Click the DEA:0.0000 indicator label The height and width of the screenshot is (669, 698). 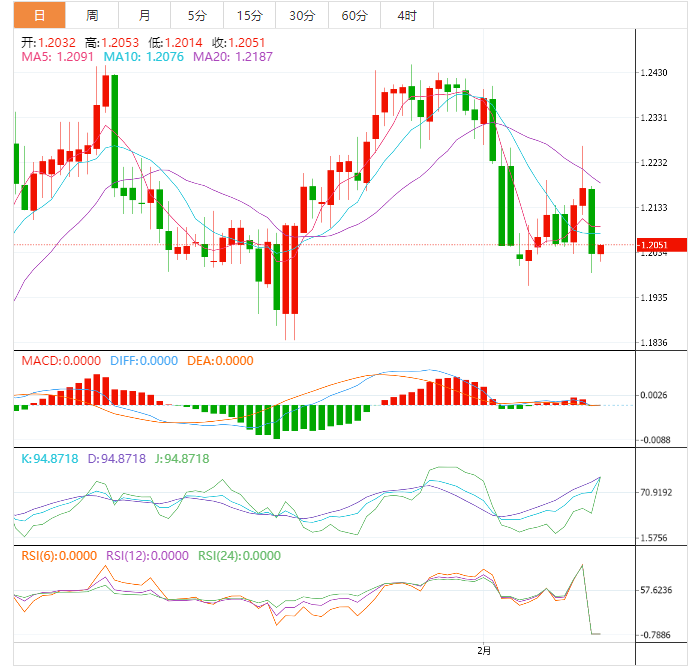tap(219, 361)
